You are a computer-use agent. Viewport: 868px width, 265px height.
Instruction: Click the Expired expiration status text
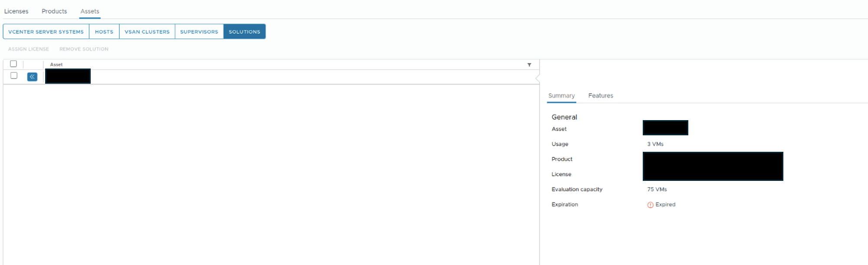[665, 205]
